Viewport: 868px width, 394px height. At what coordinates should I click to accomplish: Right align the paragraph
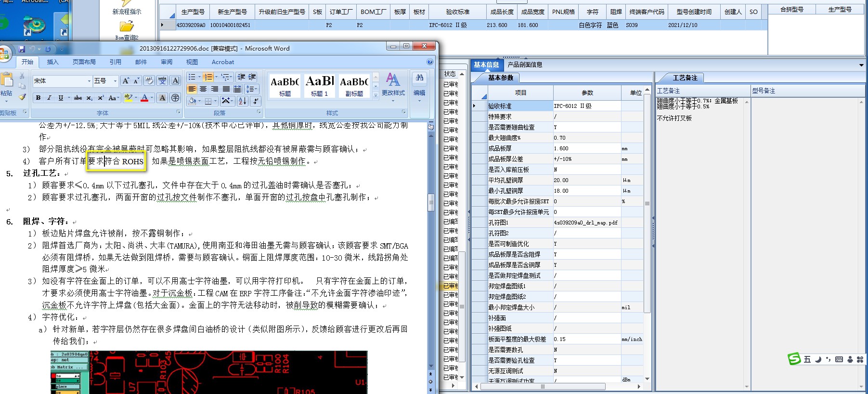(215, 89)
